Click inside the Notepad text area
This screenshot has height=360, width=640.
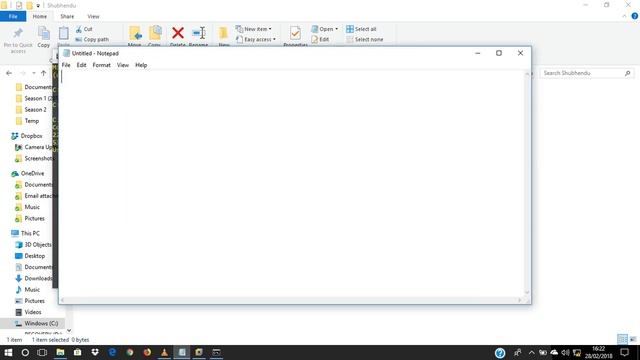tap(292, 184)
